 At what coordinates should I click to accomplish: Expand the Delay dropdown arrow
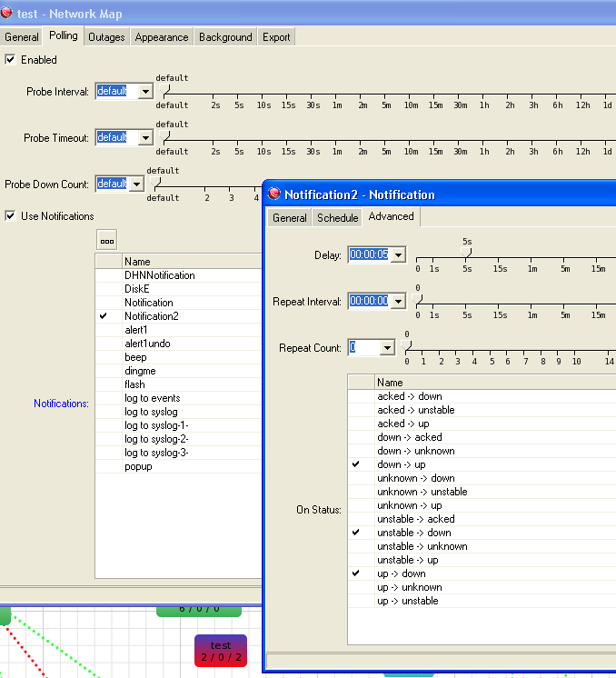pos(397,255)
